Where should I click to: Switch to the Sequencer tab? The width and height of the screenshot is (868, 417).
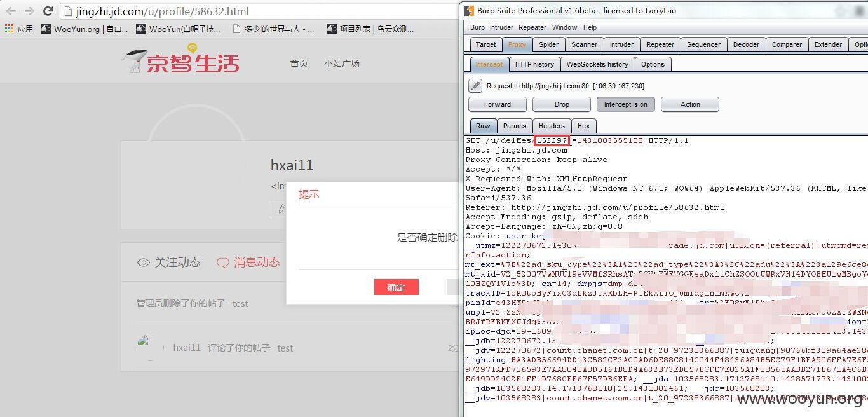(x=703, y=44)
